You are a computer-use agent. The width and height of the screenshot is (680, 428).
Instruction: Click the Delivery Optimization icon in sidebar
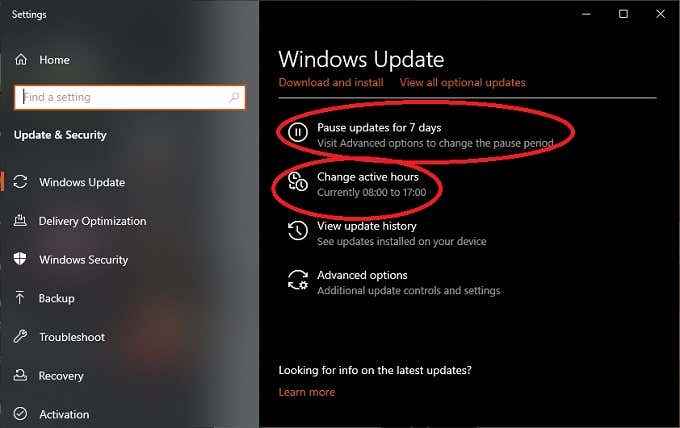(x=20, y=220)
